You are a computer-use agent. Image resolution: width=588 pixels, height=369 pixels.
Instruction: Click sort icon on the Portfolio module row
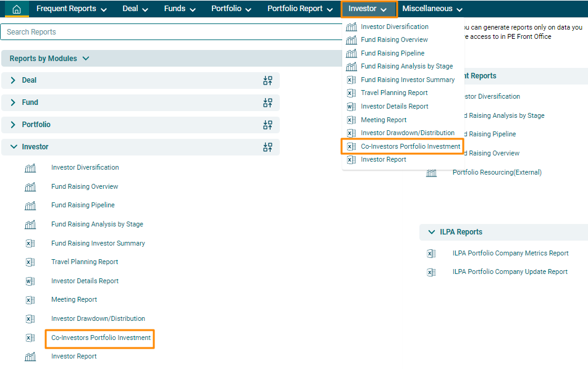[267, 125]
